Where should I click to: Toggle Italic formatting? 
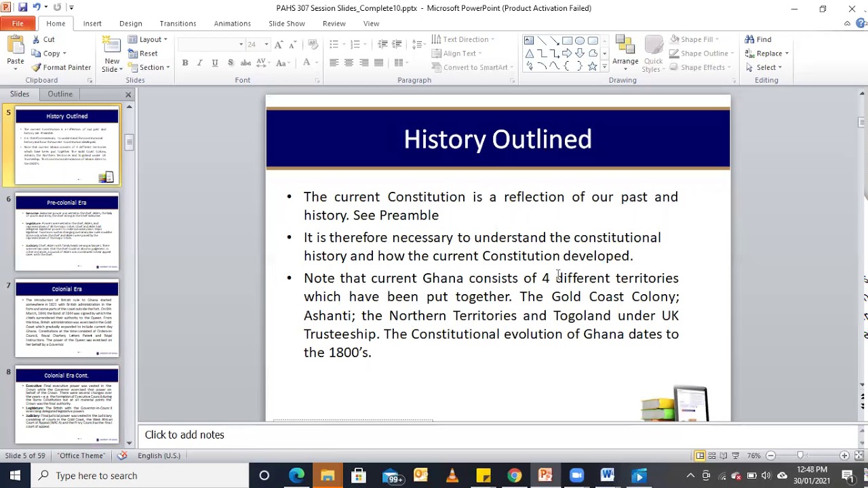coord(199,62)
